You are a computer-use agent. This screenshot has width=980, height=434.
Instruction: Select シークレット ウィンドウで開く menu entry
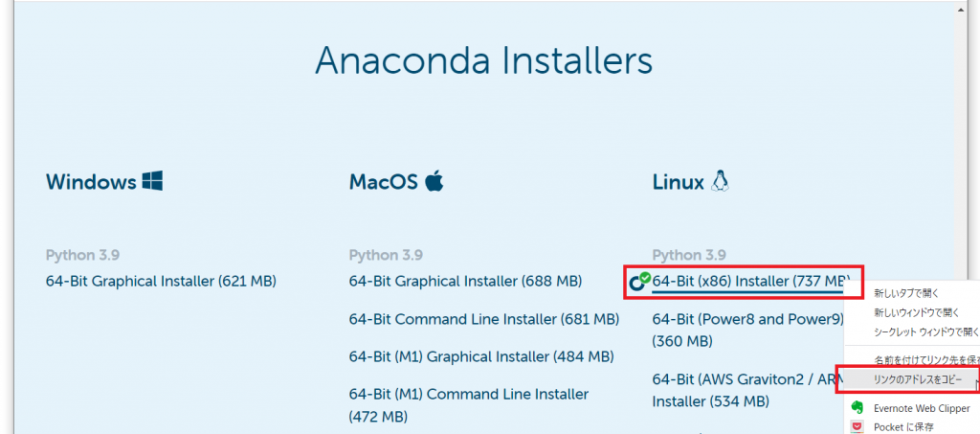click(x=925, y=331)
